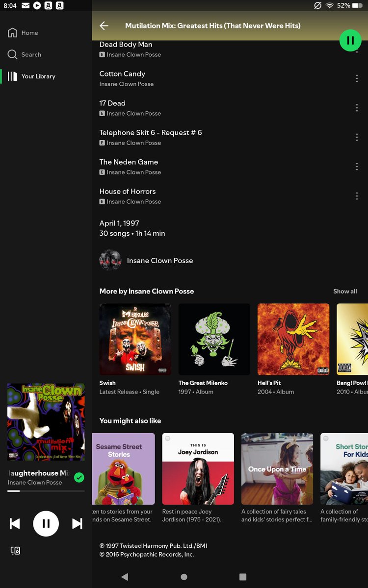Click the Insane Clown Posse artist avatar
Image resolution: width=368 pixels, height=588 pixels.
[110, 261]
